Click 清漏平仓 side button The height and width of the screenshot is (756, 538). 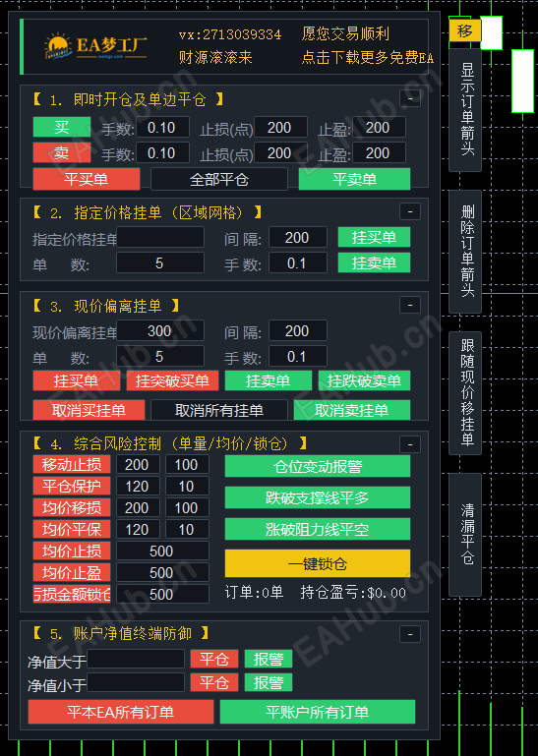[465, 534]
